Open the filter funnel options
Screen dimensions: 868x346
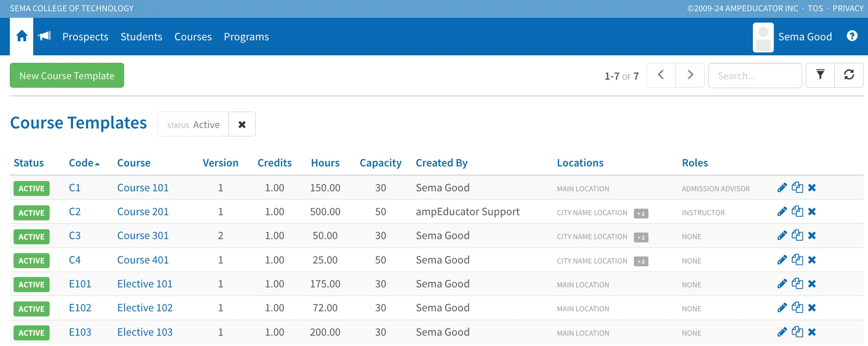click(820, 75)
